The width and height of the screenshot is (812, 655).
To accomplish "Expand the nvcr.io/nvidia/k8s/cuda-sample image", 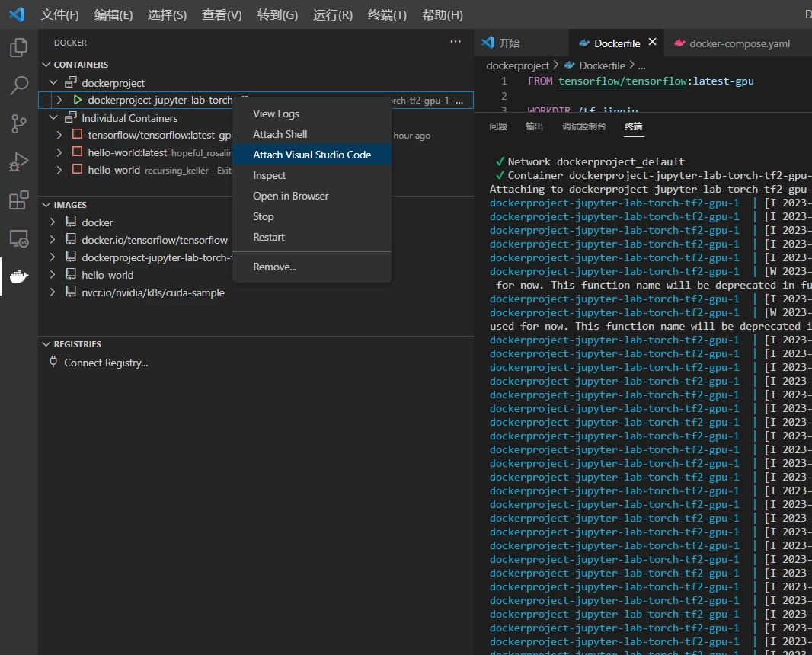I will [53, 292].
